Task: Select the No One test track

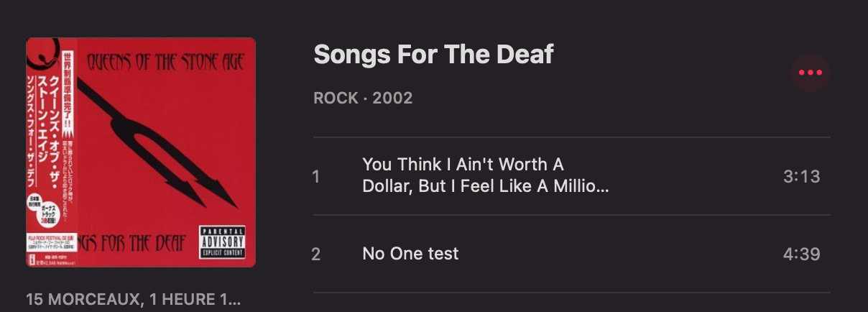Action: [x=571, y=254]
